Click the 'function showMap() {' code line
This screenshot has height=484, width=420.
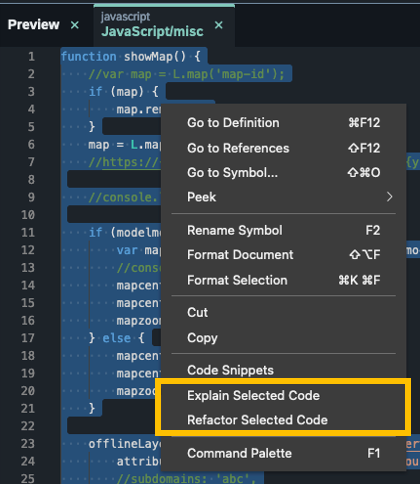(x=131, y=57)
